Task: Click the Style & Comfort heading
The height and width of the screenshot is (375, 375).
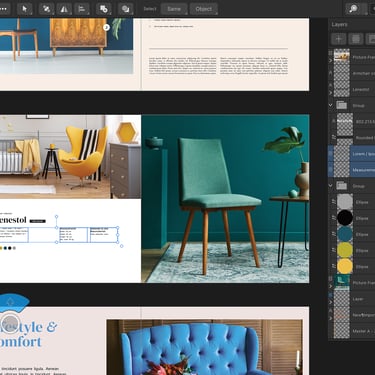Action: (x=29, y=334)
